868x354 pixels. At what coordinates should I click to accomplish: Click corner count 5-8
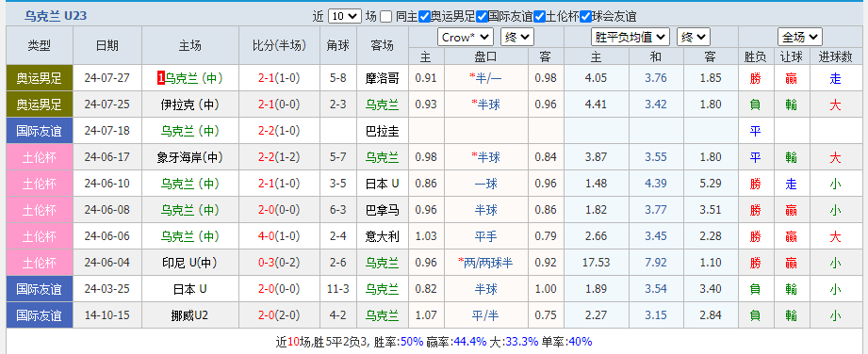[x=337, y=78]
